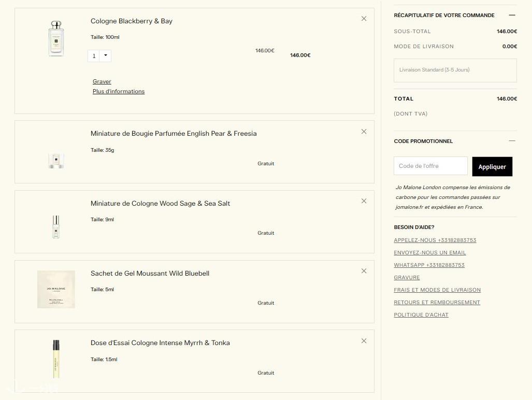
Task: Open Politique d'achat link
Action: (421, 315)
